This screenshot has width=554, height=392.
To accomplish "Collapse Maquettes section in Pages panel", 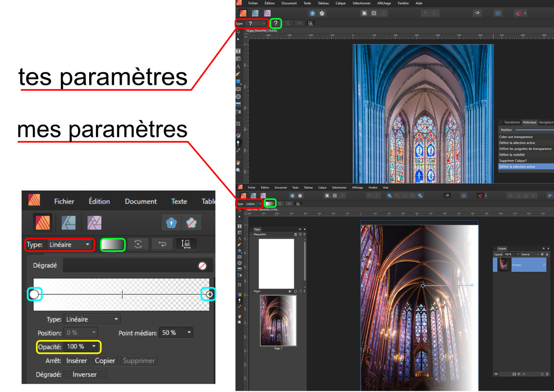I will click(x=251, y=234).
